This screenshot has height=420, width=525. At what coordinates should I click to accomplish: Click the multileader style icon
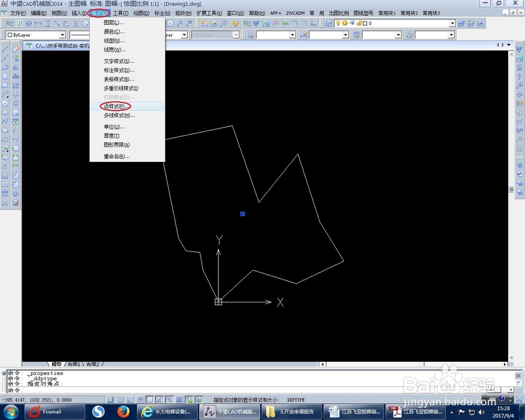tap(410, 35)
